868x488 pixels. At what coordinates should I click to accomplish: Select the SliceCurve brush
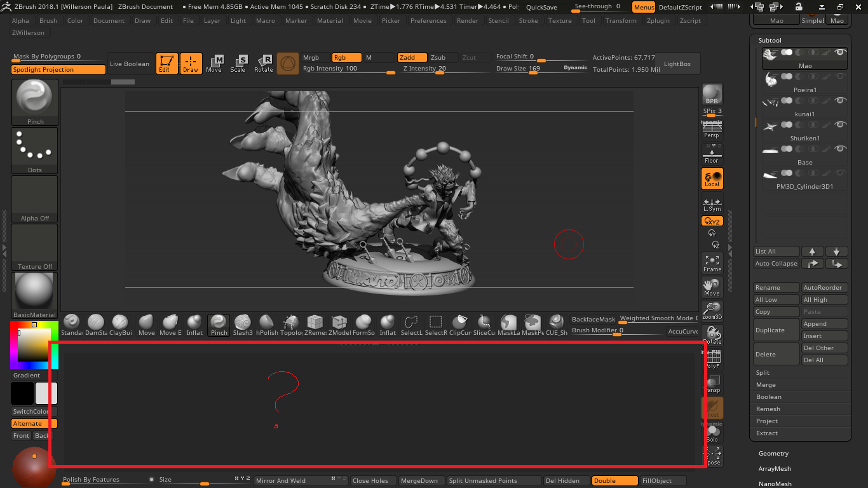tap(484, 325)
